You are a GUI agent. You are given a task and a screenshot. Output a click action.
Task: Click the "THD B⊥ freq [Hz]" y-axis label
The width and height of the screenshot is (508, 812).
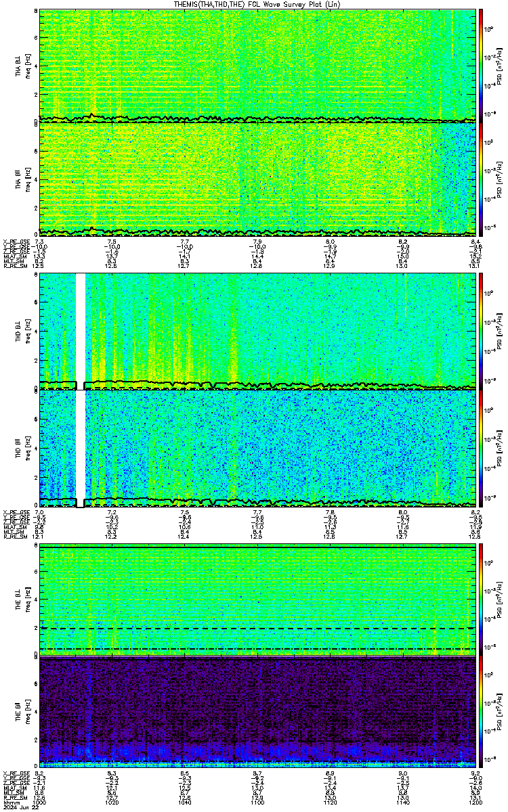[22, 332]
